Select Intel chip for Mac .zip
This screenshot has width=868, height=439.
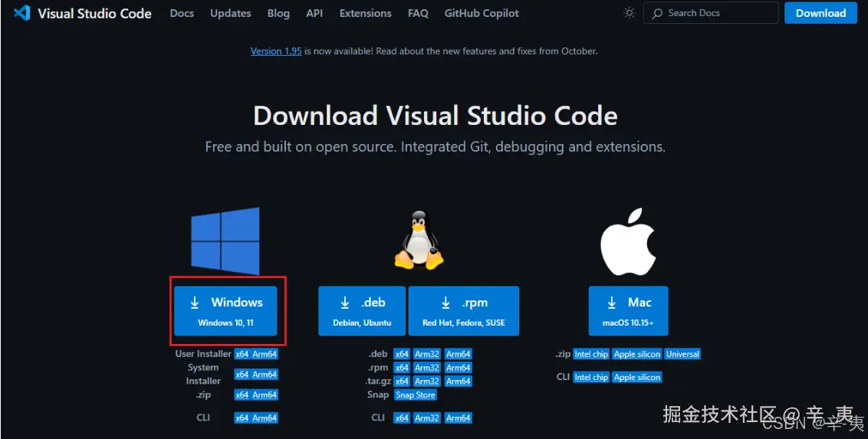(591, 354)
